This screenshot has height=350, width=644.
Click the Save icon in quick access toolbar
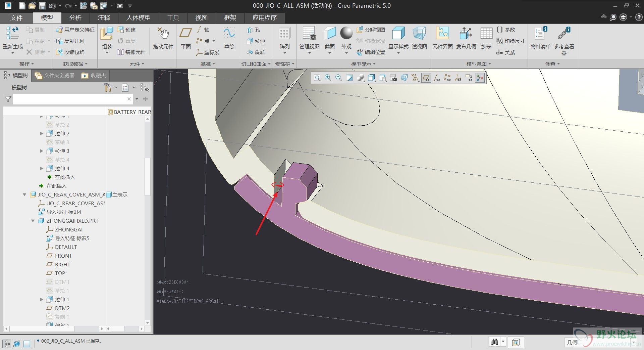[42, 6]
